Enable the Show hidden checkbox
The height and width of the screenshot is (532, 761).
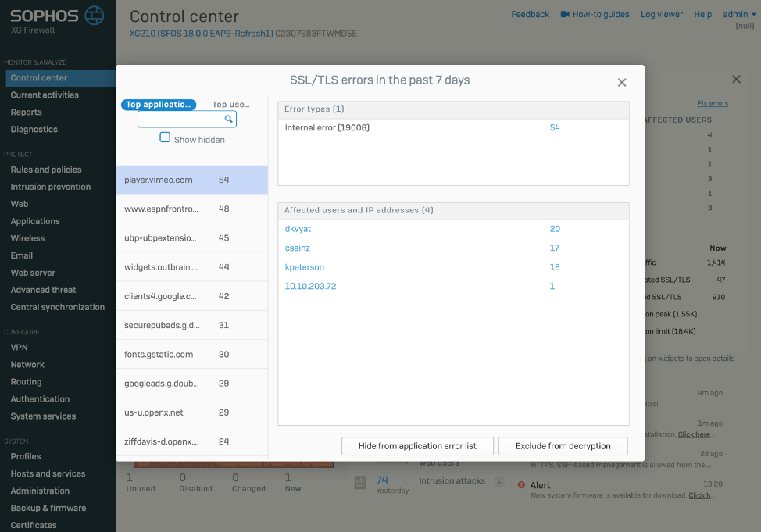165,137
